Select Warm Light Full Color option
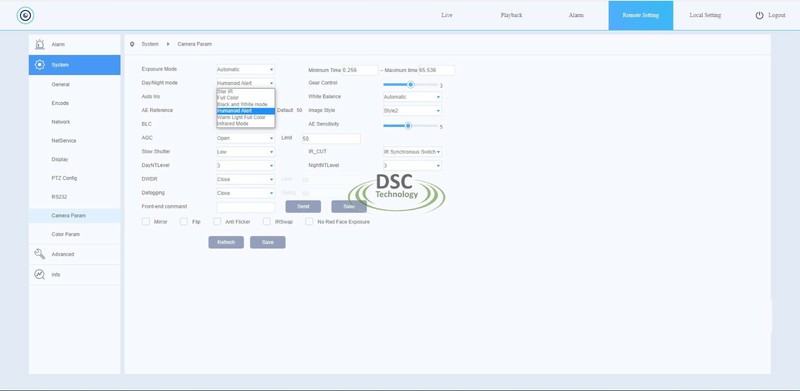The image size is (800, 391). click(x=245, y=117)
